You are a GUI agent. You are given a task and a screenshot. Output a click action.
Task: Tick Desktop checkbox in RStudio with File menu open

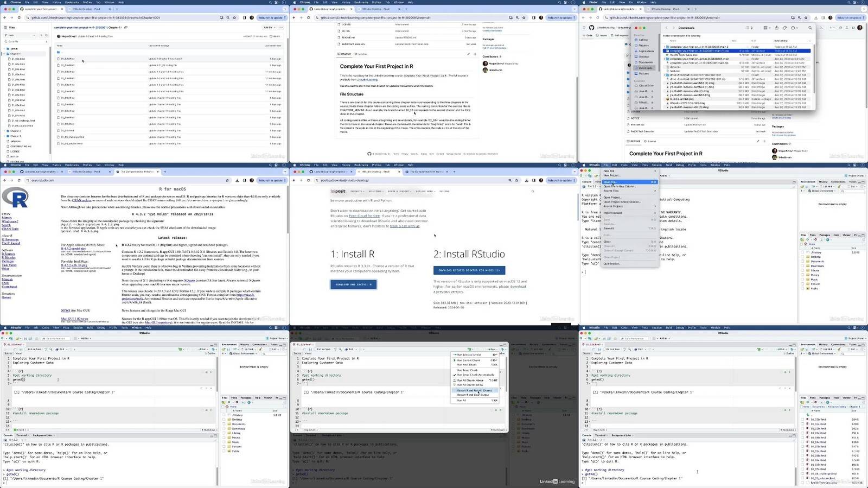803,257
